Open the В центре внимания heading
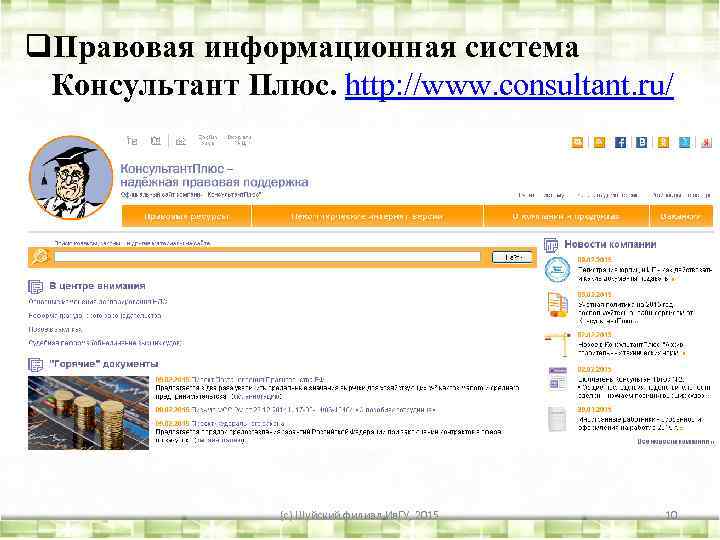The height and width of the screenshot is (540, 720). tap(97, 286)
